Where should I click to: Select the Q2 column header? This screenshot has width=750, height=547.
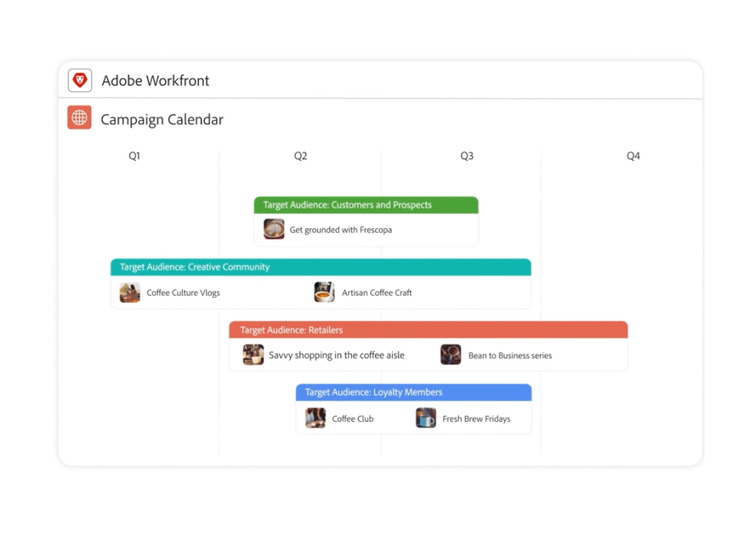click(x=300, y=156)
